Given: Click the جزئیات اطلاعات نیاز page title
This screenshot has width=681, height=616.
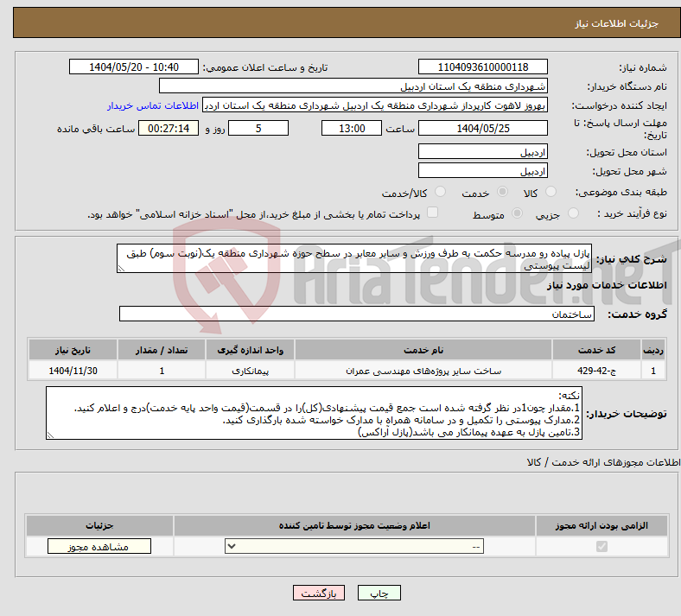Looking at the screenshot, I should [617, 23].
